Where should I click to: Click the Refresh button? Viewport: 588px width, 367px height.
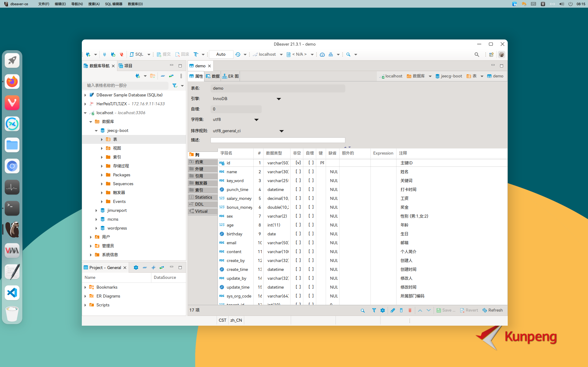492,310
